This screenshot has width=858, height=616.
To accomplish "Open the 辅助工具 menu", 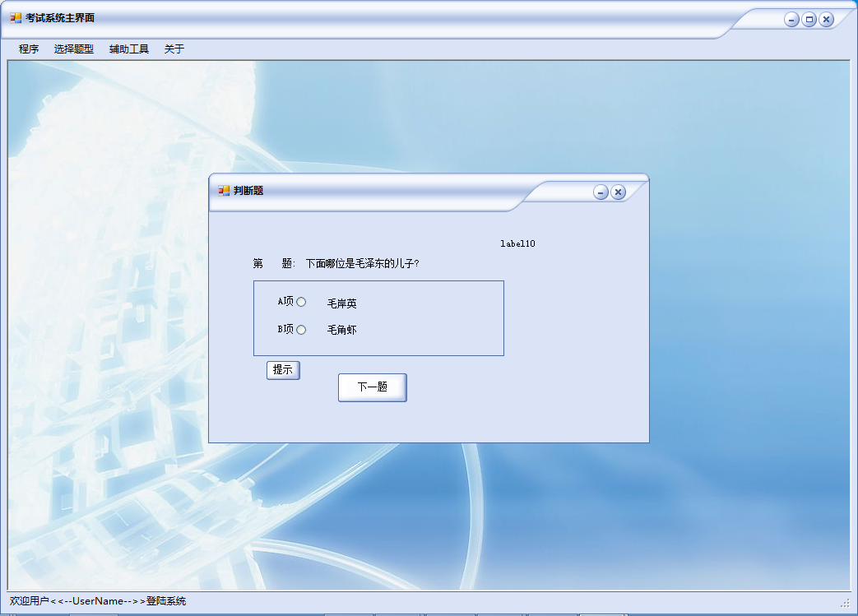I will [x=129, y=49].
